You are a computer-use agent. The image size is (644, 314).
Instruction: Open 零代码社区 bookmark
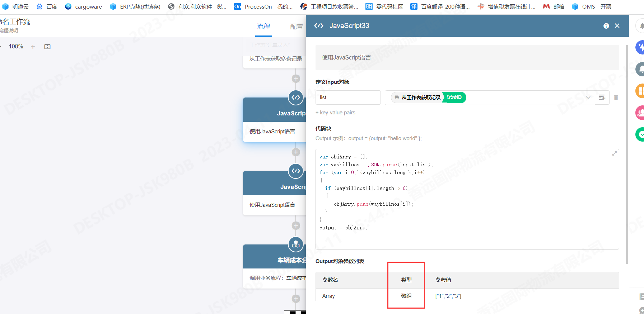pos(384,6)
